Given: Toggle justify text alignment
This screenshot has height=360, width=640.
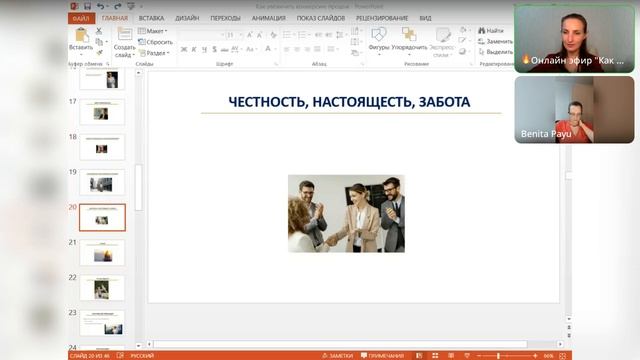Looking at the screenshot, I should point(316,49).
